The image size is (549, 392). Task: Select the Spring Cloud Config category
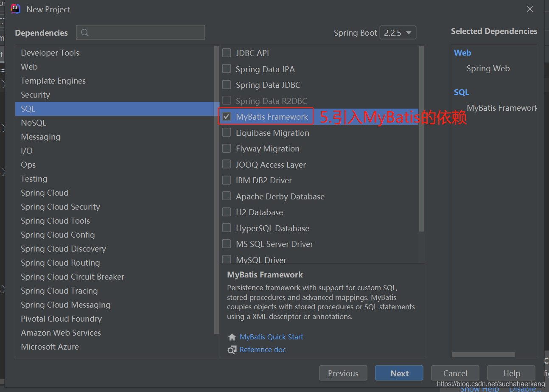[115, 235]
